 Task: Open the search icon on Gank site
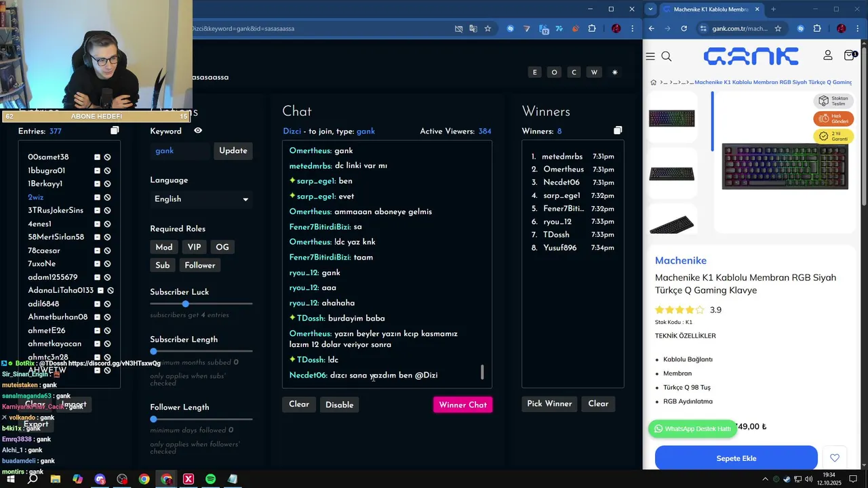click(x=667, y=56)
